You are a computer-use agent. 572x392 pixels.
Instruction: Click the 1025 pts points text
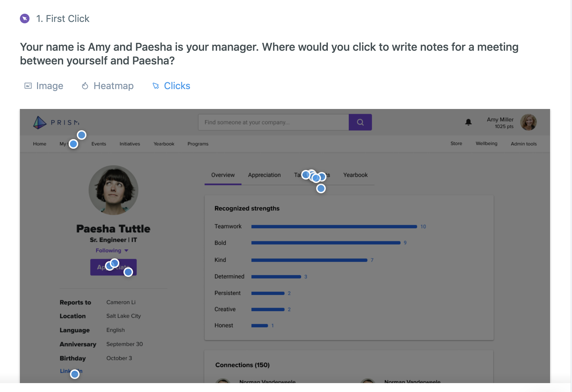(x=504, y=126)
